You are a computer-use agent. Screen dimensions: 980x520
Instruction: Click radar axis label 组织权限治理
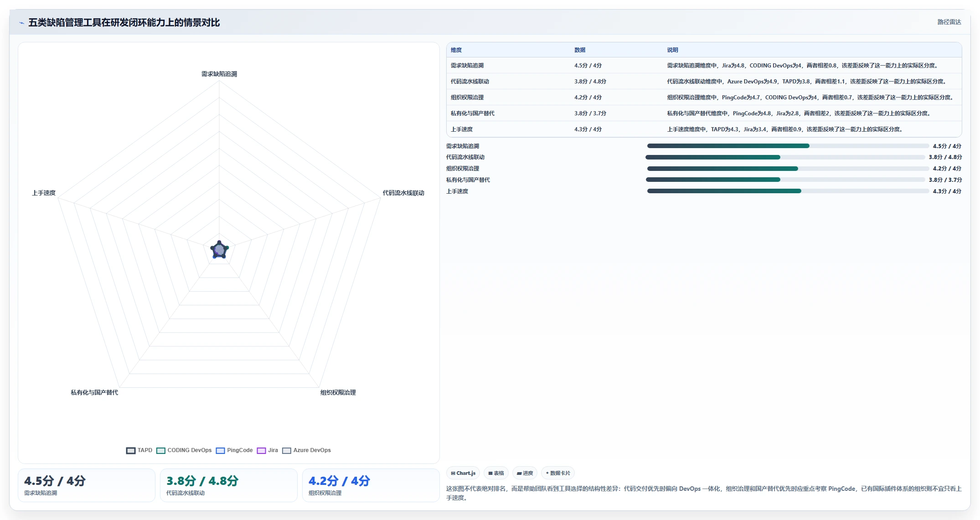(338, 392)
